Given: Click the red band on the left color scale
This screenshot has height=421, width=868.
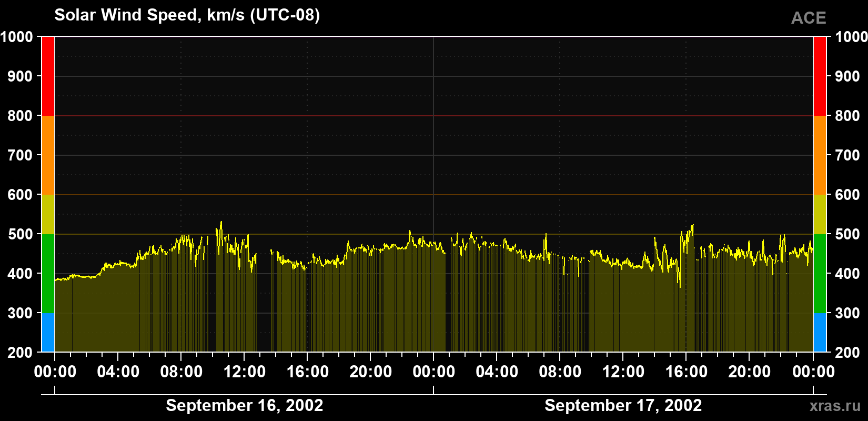Looking at the screenshot, I should click(x=48, y=76).
